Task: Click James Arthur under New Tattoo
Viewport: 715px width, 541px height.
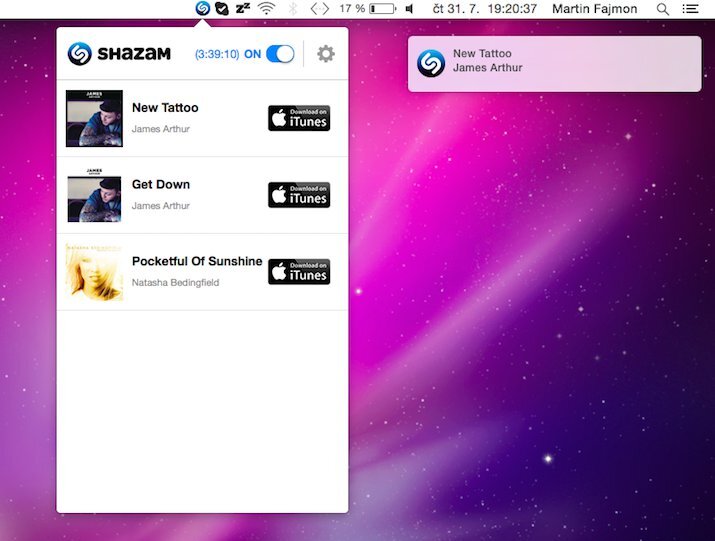Action: 161,129
